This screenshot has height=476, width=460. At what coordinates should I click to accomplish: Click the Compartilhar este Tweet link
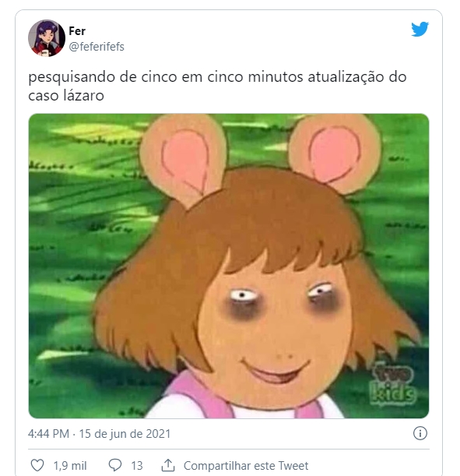pos(246,465)
